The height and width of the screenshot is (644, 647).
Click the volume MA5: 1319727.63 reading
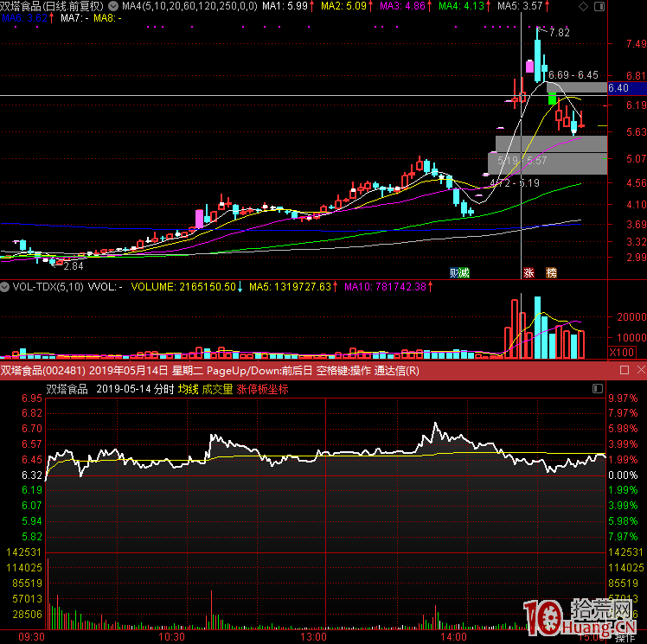(x=290, y=286)
